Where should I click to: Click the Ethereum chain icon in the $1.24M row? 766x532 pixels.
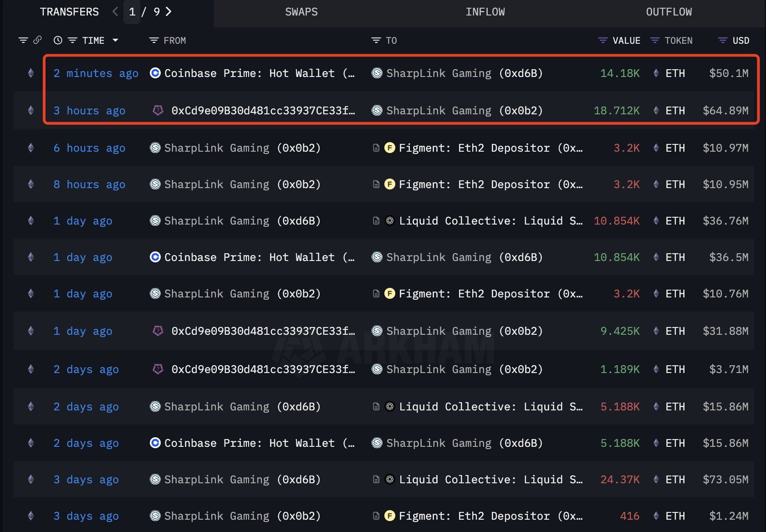point(31,516)
